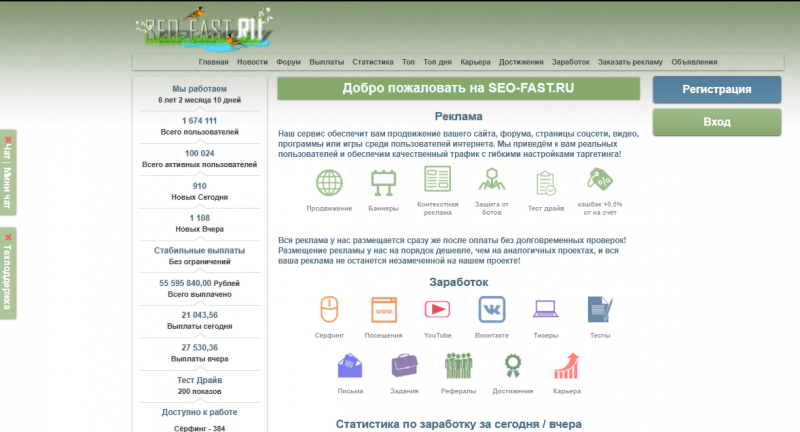Click the Продвижение globe icon
Screen dimensions: 800x432
coord(329,183)
